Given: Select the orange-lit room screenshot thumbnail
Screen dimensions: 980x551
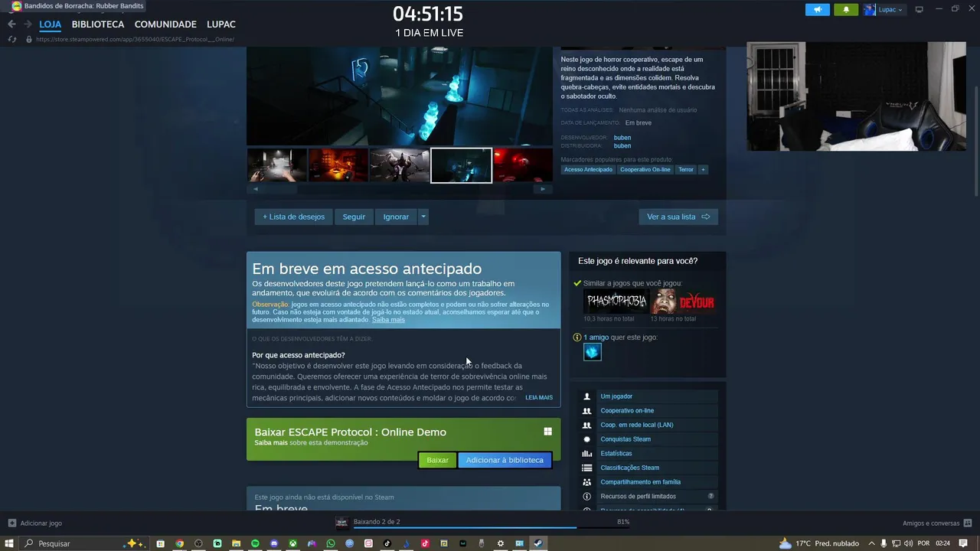Looking at the screenshot, I should click(338, 165).
